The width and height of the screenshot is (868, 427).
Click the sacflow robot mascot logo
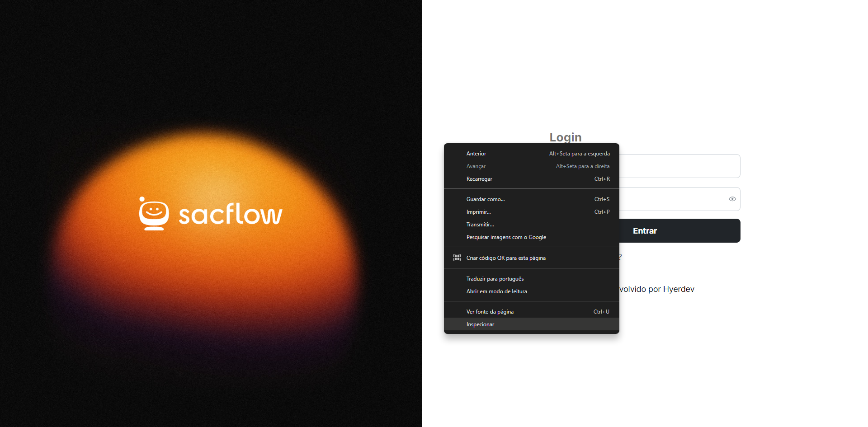pos(154,213)
